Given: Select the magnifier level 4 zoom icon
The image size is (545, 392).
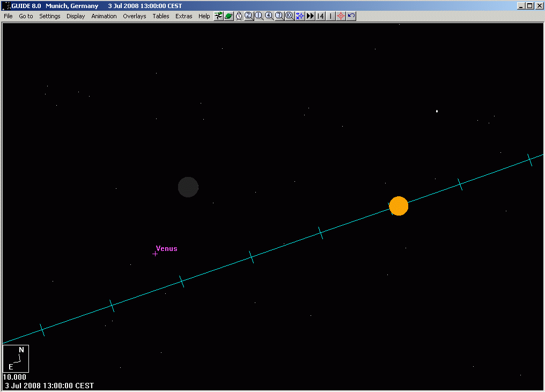Looking at the screenshot, I should tap(269, 16).
